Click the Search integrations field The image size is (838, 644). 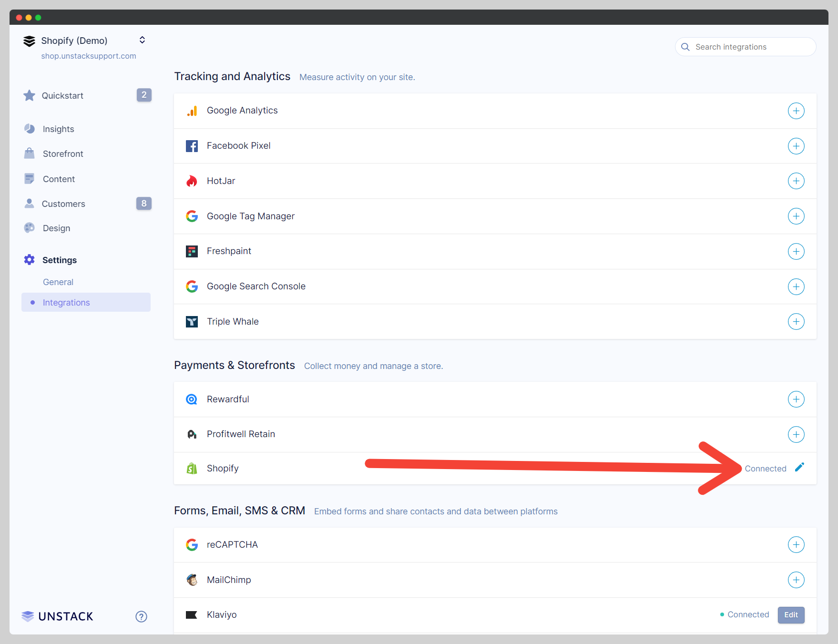coord(746,47)
